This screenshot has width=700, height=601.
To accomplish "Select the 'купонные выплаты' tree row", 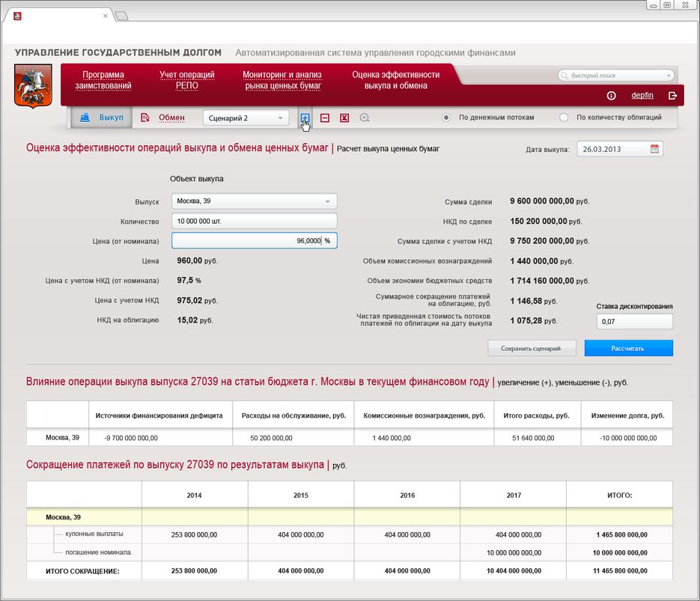I will tap(94, 534).
